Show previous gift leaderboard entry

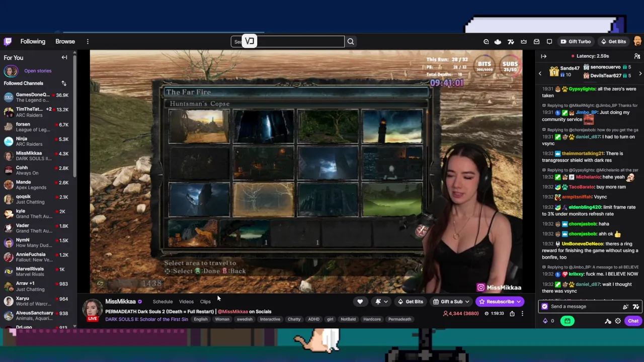click(x=540, y=74)
